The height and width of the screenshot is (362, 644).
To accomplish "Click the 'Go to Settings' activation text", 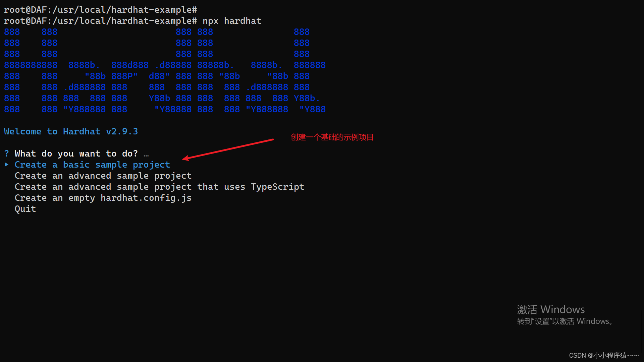I will click(566, 321).
